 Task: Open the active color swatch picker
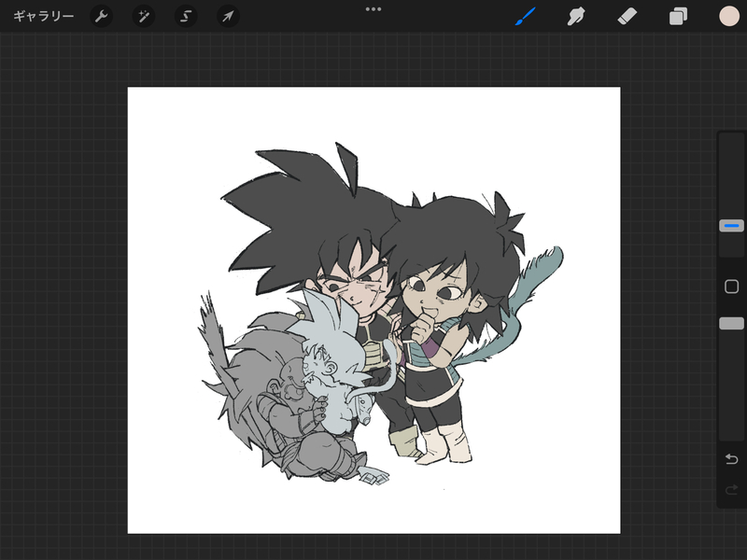pos(729,16)
